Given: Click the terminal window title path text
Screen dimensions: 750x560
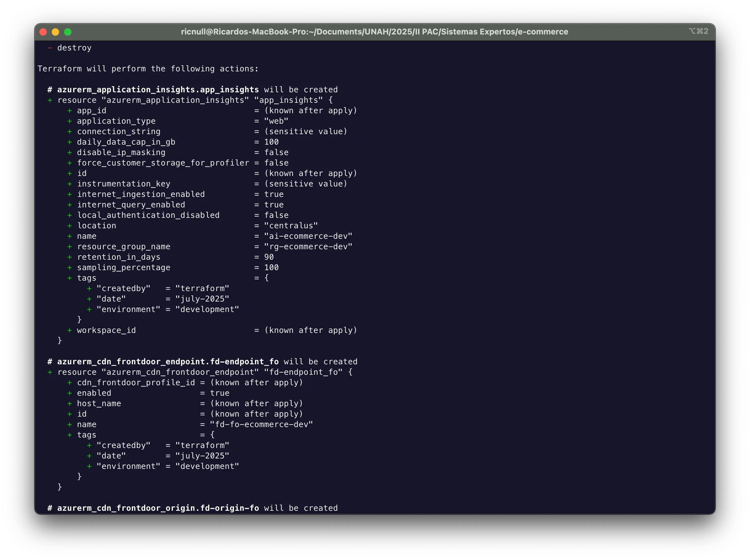Looking at the screenshot, I should (x=374, y=32).
